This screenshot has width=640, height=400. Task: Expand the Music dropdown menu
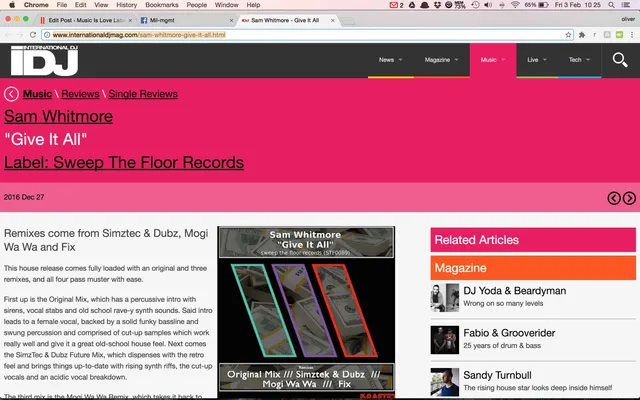[x=493, y=60]
